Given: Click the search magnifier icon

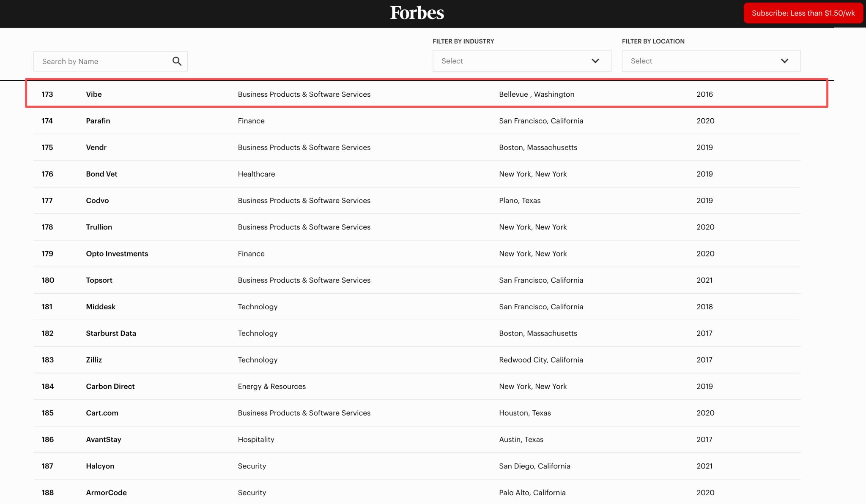Looking at the screenshot, I should coord(177,61).
